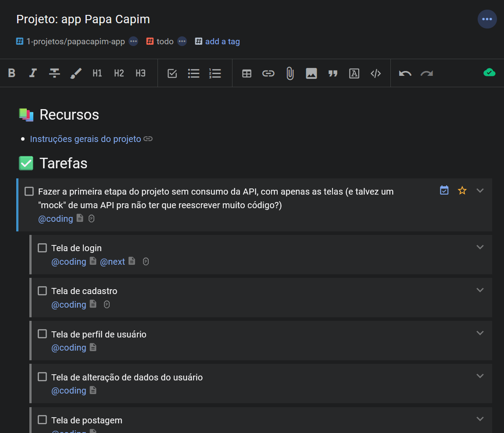This screenshot has height=433, width=504.
Task: Click @coding tag on first etapa task
Action: click(x=56, y=219)
